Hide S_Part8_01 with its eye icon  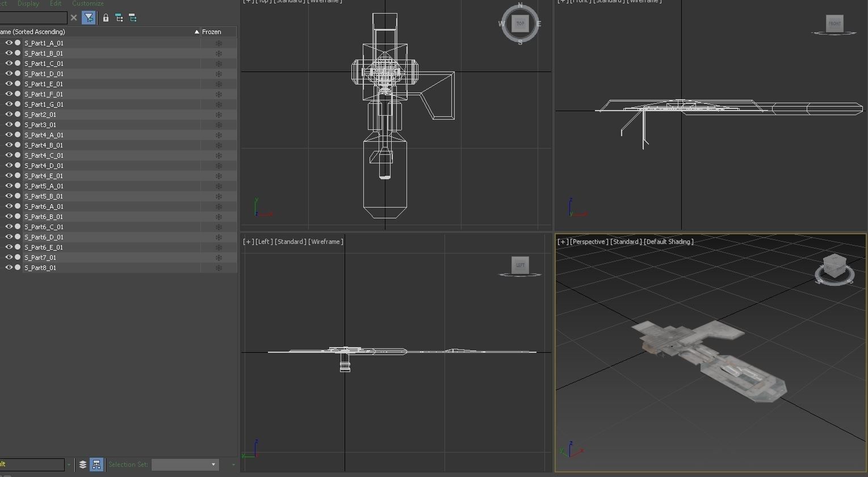(x=9, y=267)
